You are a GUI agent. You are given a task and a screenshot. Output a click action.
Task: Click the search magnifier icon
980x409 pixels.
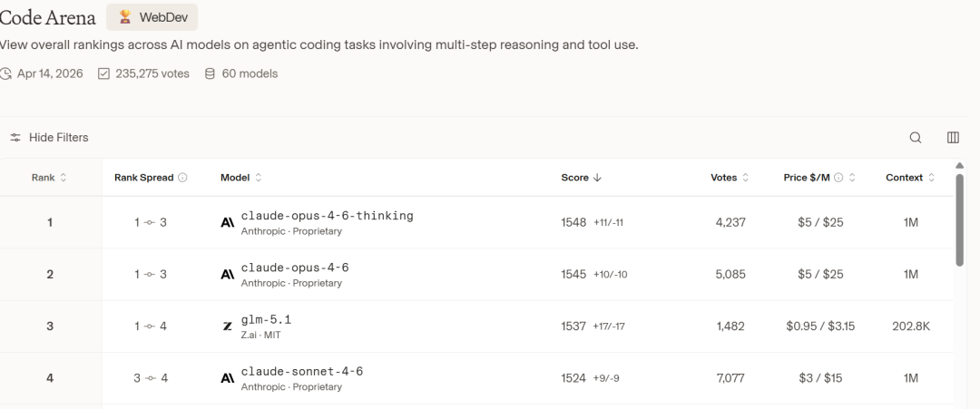coord(916,138)
